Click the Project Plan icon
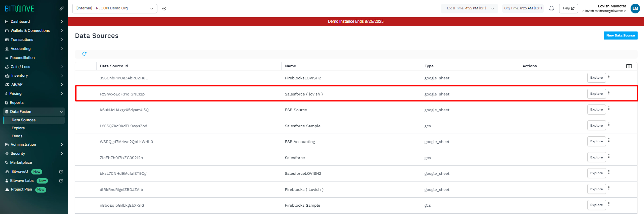The image size is (644, 214). click(7, 190)
